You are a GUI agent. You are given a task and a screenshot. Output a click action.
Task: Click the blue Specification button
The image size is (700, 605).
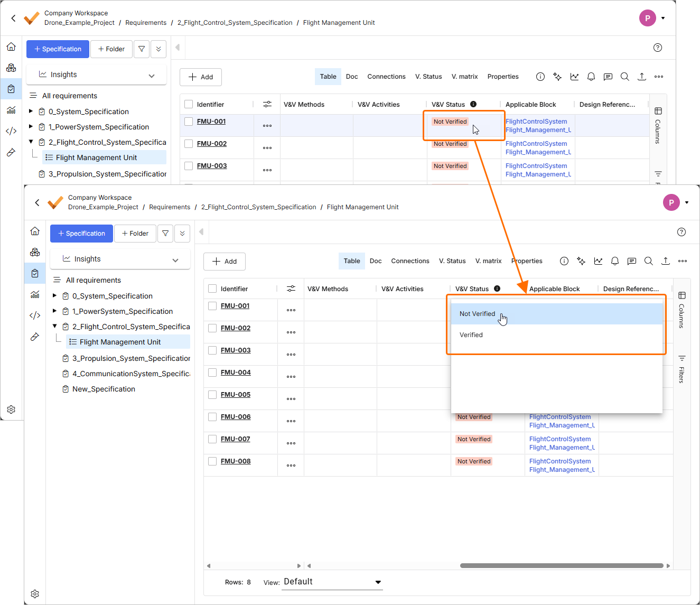click(x=81, y=234)
